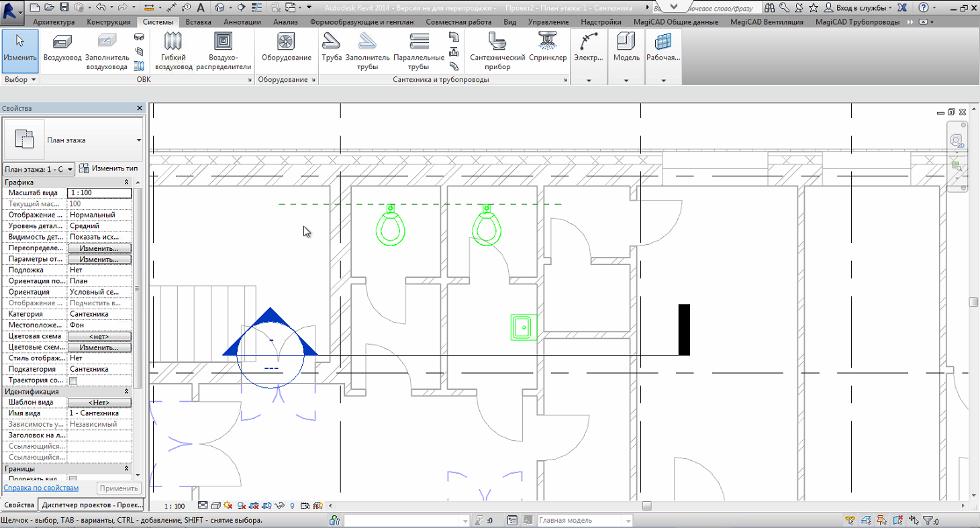This screenshot has height=528, width=980.
Task: Click Изменить button for Параметры от...
Action: [99, 259]
